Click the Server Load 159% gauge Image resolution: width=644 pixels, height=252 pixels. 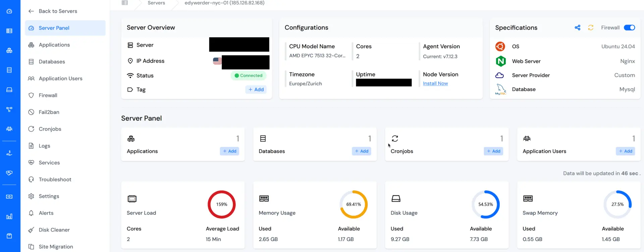tap(221, 204)
